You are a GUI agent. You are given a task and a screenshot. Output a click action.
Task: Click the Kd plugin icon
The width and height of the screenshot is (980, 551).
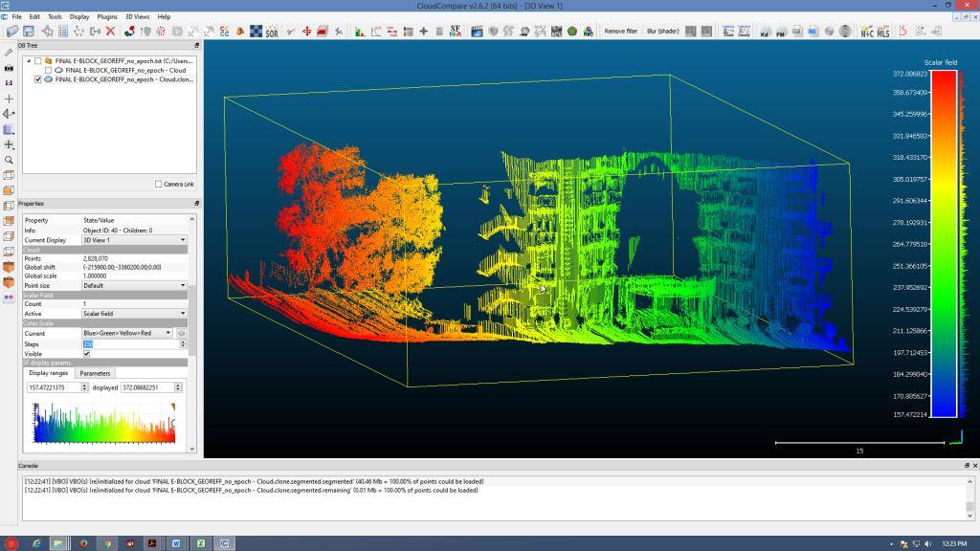click(764, 32)
